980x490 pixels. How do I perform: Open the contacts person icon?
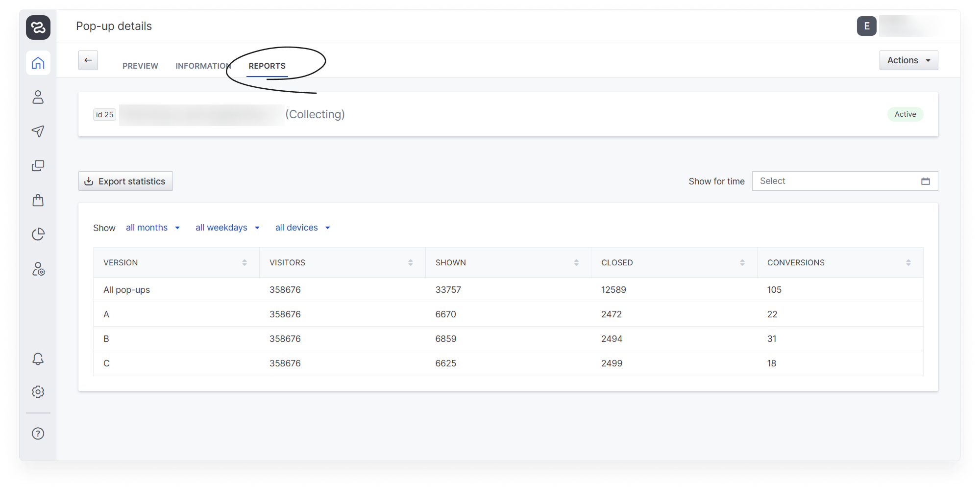point(38,97)
